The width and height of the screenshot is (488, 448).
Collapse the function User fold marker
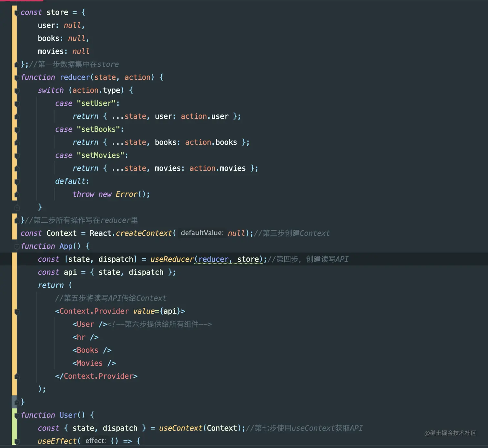(17, 415)
